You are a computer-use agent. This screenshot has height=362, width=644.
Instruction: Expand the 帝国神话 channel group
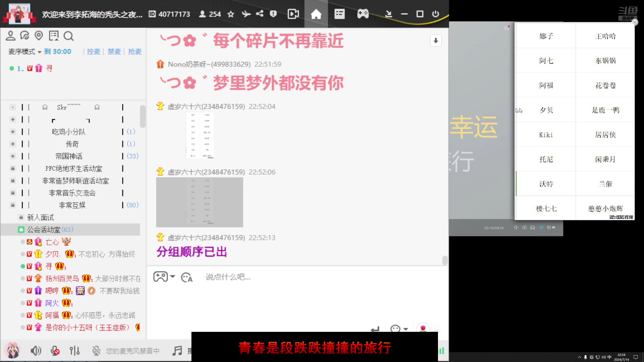(x=13, y=156)
